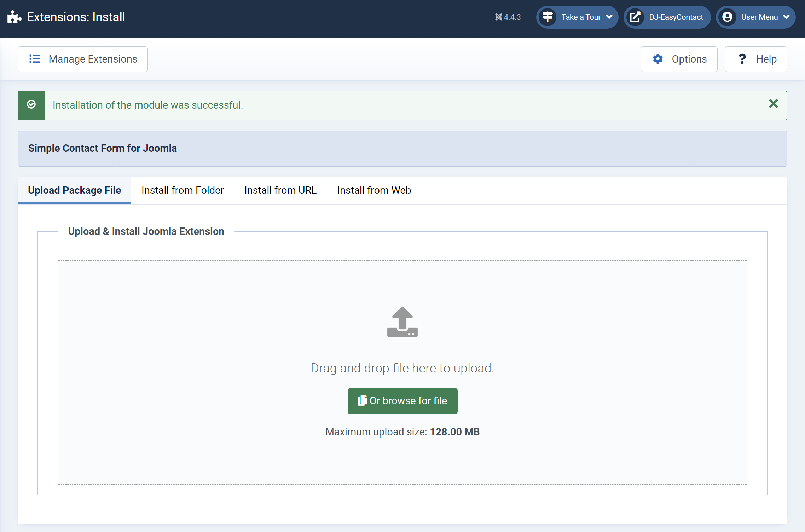Image resolution: width=805 pixels, height=532 pixels.
Task: Click the Joomla 4.4.3 version indicator
Action: pyautogui.click(x=508, y=17)
